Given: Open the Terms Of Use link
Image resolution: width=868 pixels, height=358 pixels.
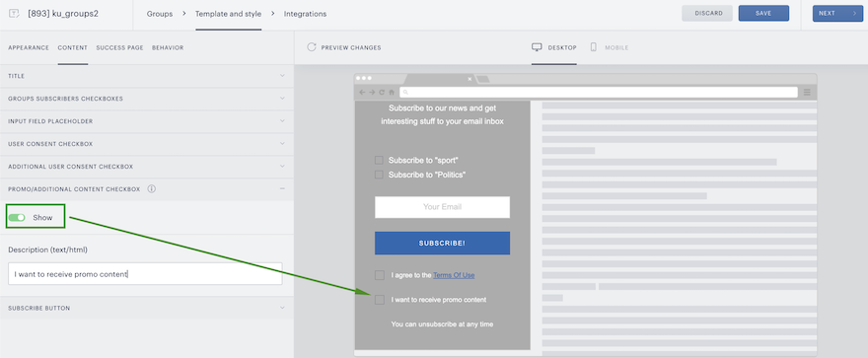Looking at the screenshot, I should pos(454,275).
